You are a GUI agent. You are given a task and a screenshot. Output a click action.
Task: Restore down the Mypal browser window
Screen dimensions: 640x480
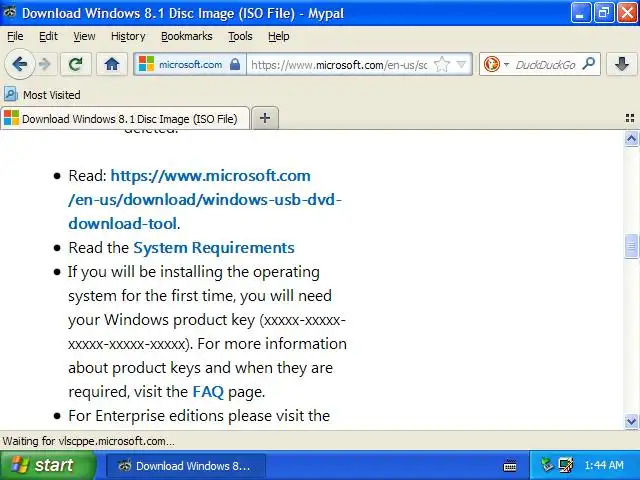(x=603, y=13)
